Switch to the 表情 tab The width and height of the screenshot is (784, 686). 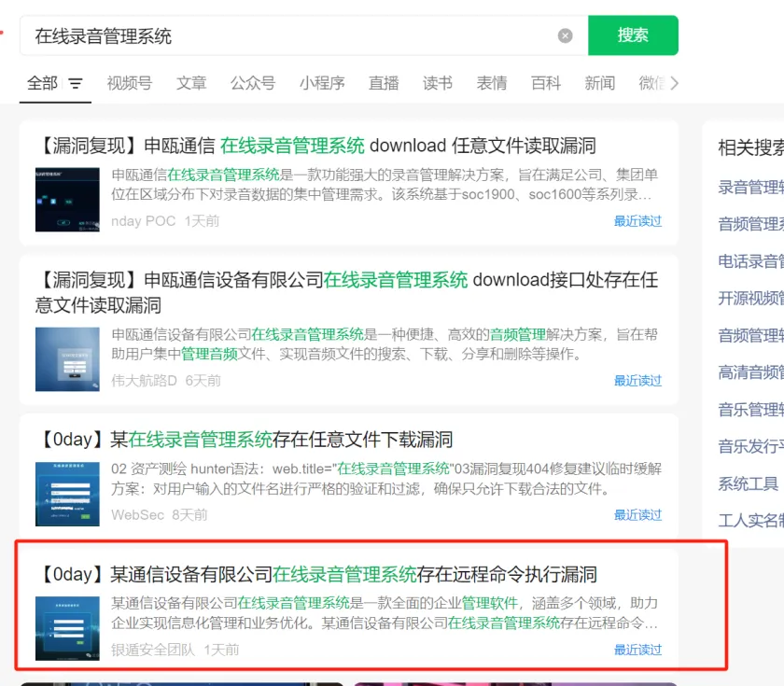click(x=492, y=83)
